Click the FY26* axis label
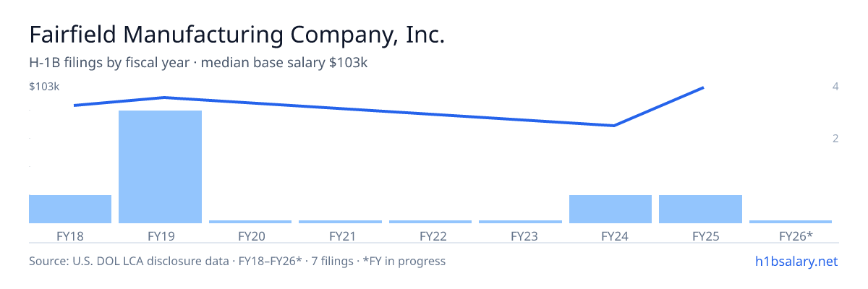 coord(796,236)
